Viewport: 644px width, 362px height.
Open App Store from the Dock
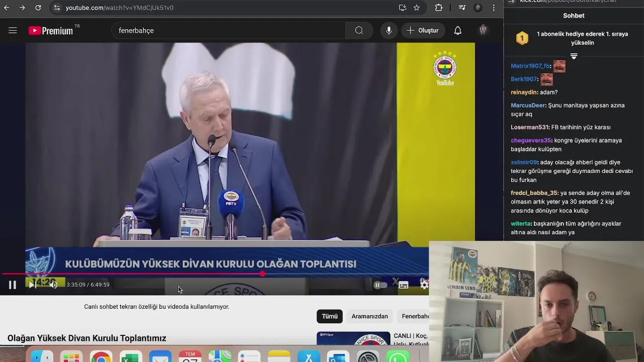[308, 356]
